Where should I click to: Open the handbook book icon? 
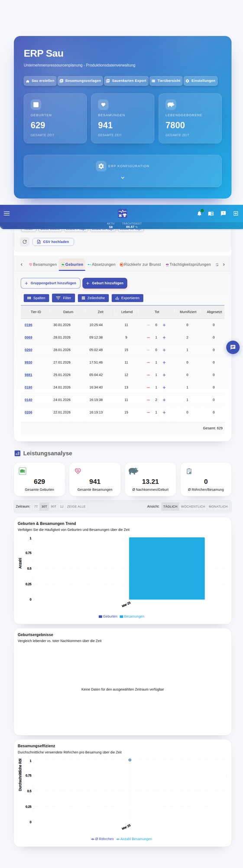[211, 214]
